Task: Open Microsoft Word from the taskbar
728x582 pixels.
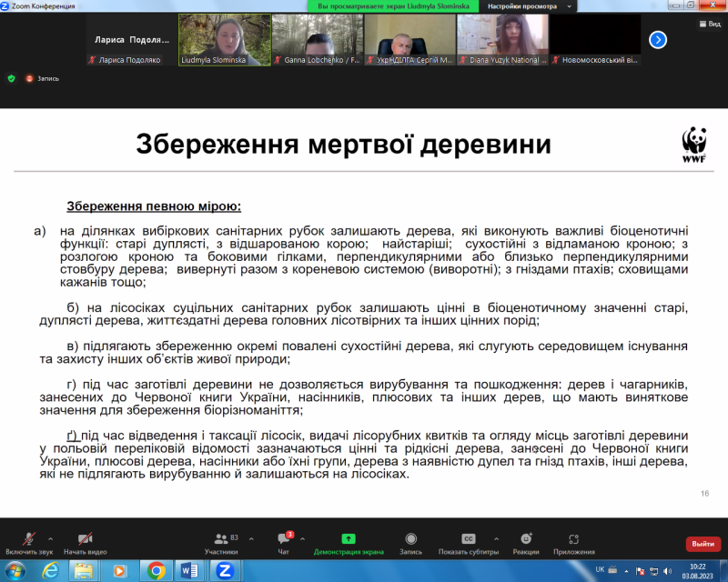Action: (x=190, y=570)
